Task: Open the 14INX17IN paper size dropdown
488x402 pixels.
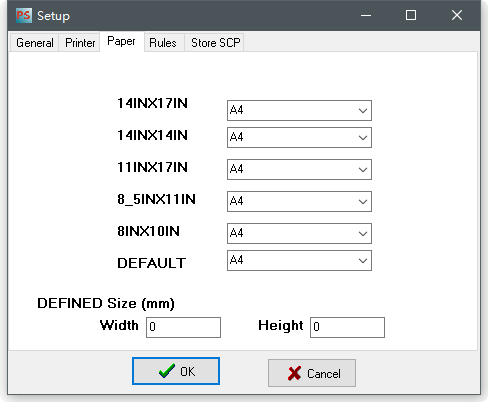Action: (299, 110)
